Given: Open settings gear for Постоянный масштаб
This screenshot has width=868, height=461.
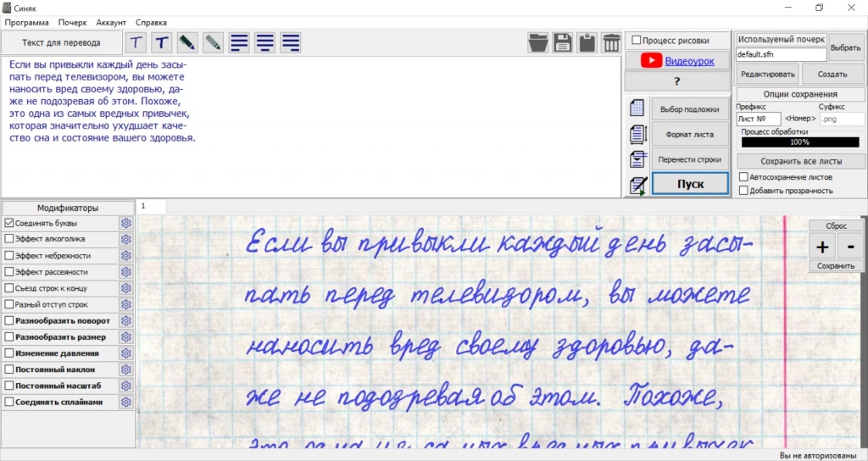Looking at the screenshot, I should click(x=126, y=386).
